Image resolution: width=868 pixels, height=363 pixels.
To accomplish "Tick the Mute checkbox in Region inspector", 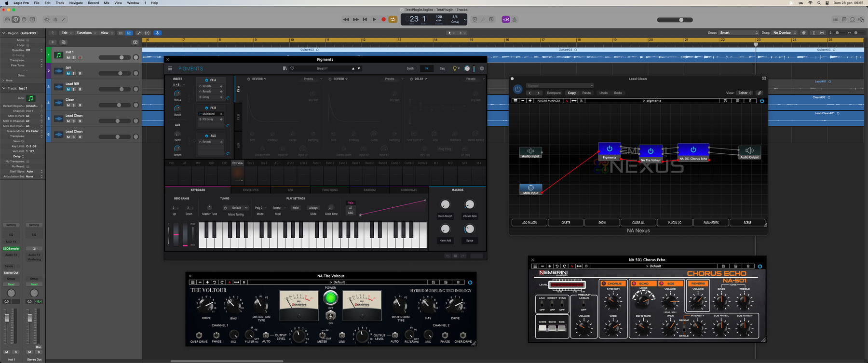I will (27, 40).
